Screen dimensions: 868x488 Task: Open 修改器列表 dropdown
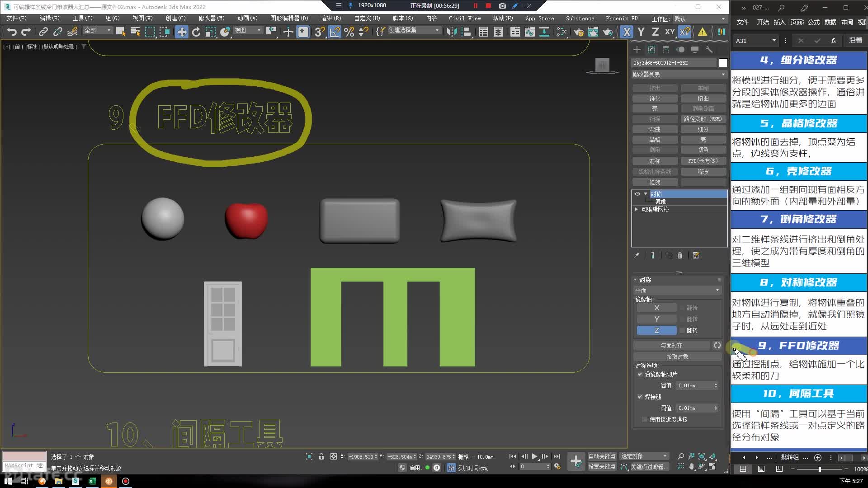pos(679,74)
